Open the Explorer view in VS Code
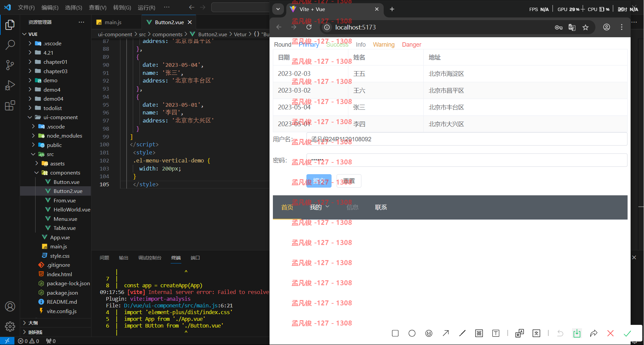 [10, 25]
